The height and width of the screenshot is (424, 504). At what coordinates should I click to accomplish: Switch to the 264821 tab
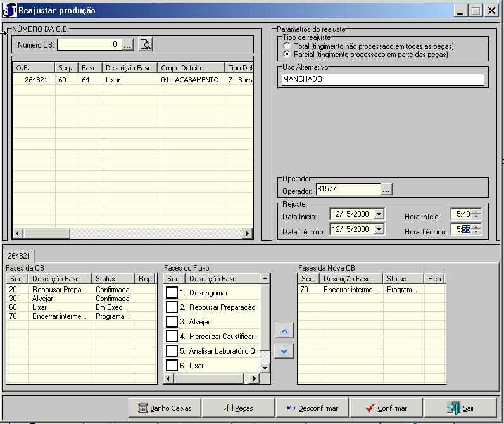point(18,256)
